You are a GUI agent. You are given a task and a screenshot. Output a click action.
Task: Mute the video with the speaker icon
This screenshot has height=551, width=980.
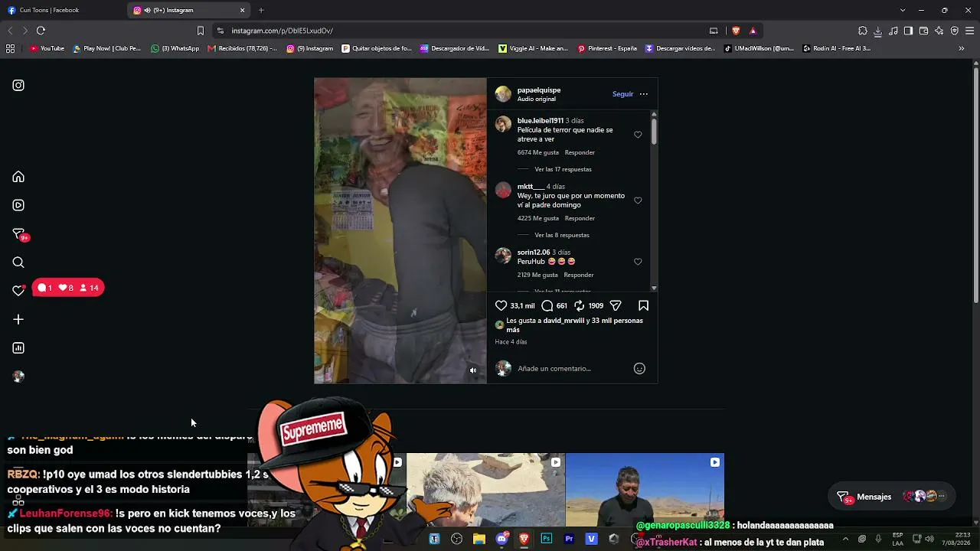pos(473,370)
